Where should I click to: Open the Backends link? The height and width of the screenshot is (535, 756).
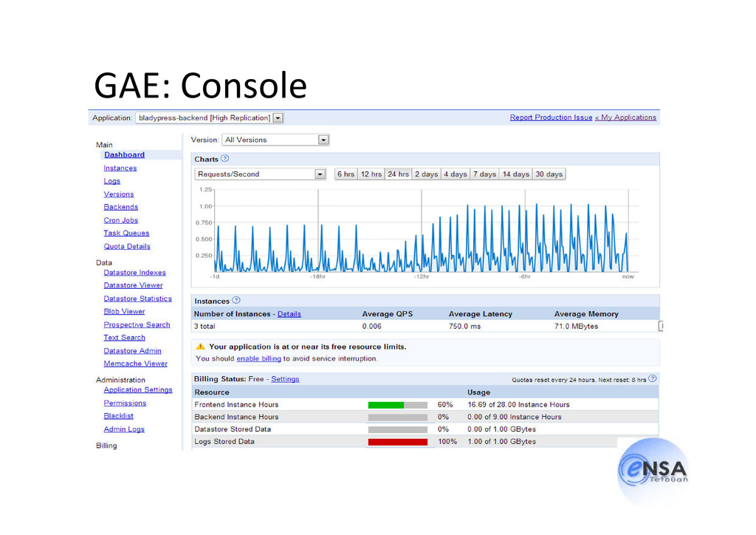(120, 207)
